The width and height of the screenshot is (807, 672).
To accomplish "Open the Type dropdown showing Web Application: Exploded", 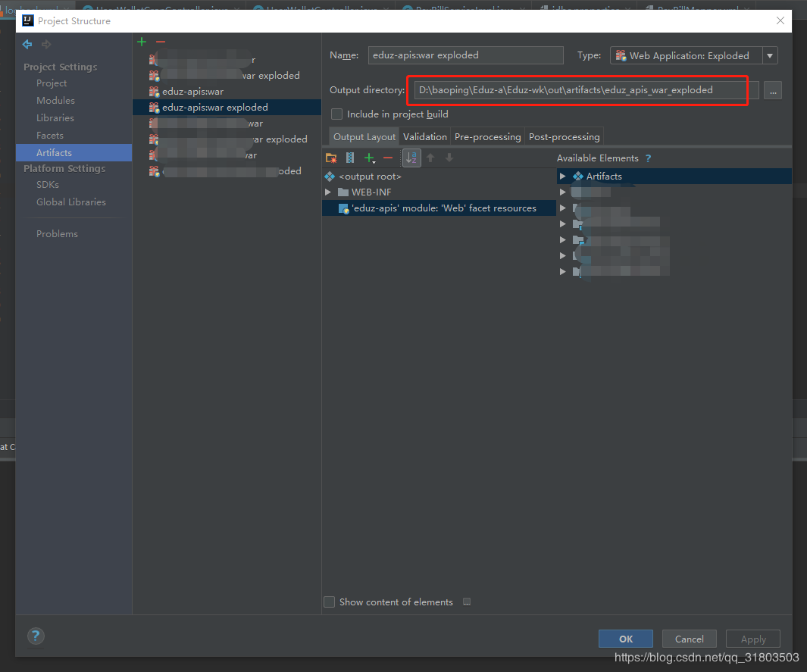I will click(x=769, y=55).
